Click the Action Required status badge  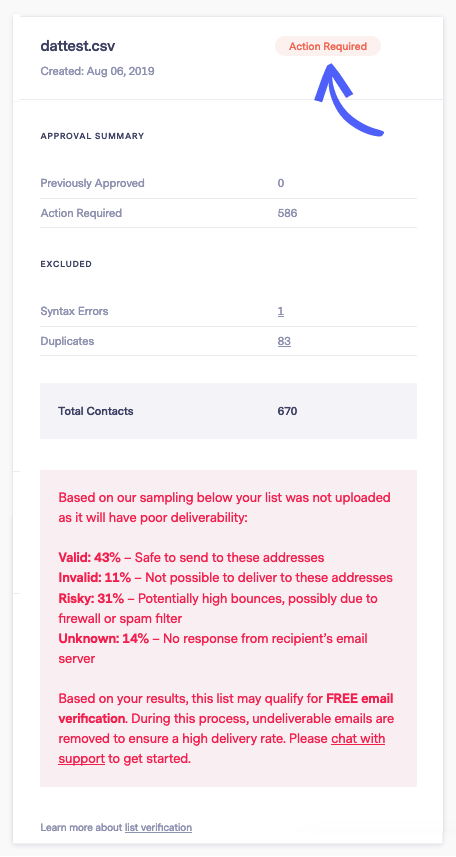(x=328, y=46)
